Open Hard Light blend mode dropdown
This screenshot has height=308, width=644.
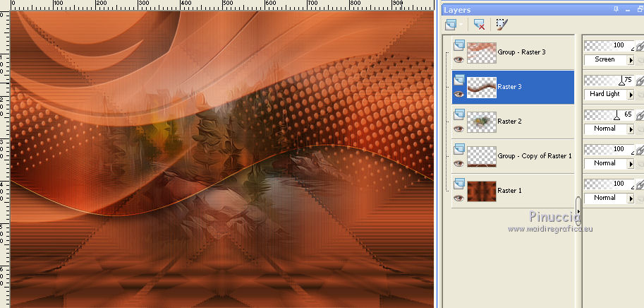631,95
